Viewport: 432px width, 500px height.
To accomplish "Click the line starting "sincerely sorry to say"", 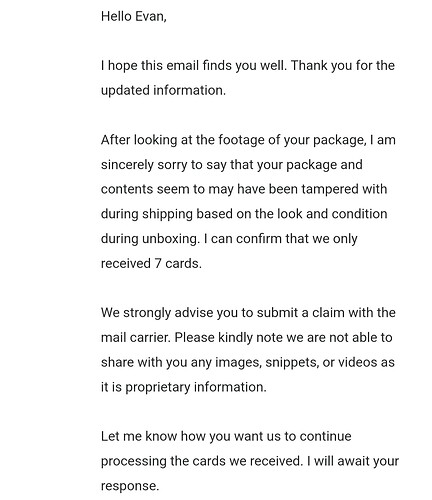I will (x=232, y=165).
